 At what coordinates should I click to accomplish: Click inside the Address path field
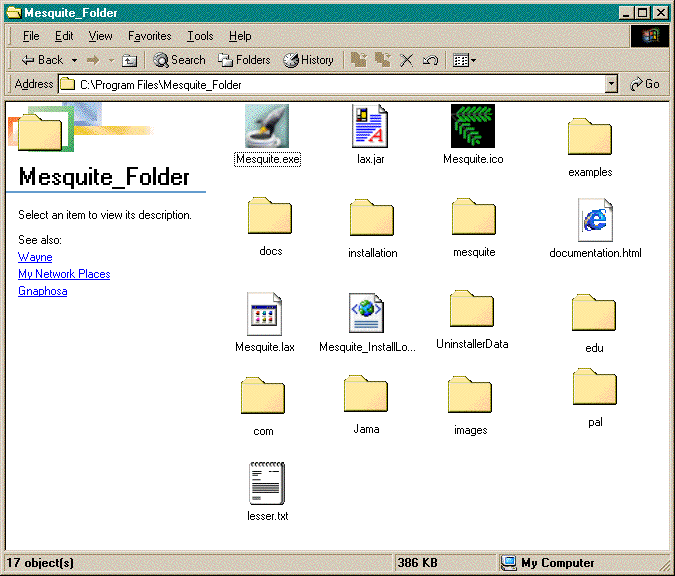pyautogui.click(x=330, y=85)
